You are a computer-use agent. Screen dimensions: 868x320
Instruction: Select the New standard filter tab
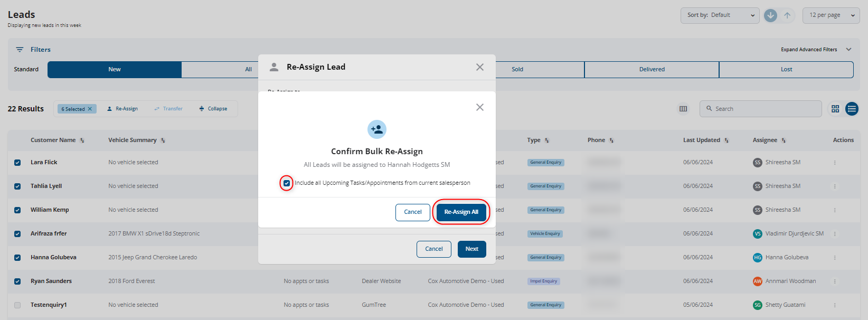click(115, 69)
